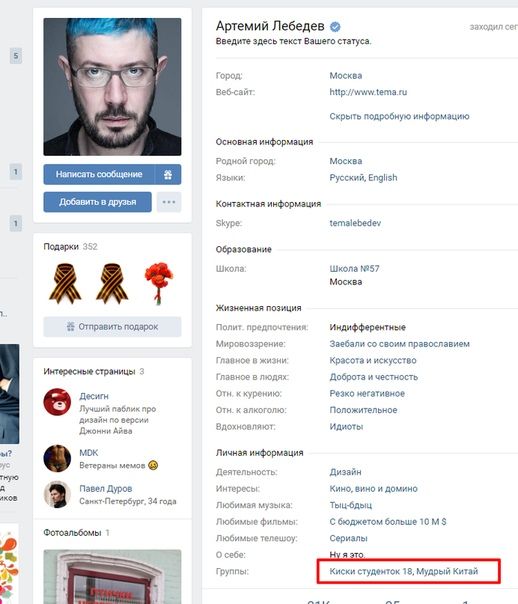Click the red carnations gift image
Viewport: 518px width, 604px height.
(x=159, y=283)
